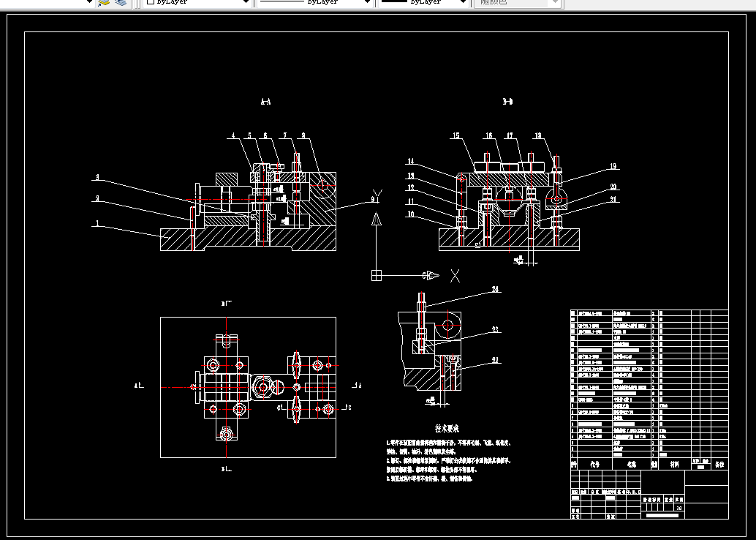The image size is (756, 540).
Task: Select the 技术要求 heading text
Action: point(447,429)
